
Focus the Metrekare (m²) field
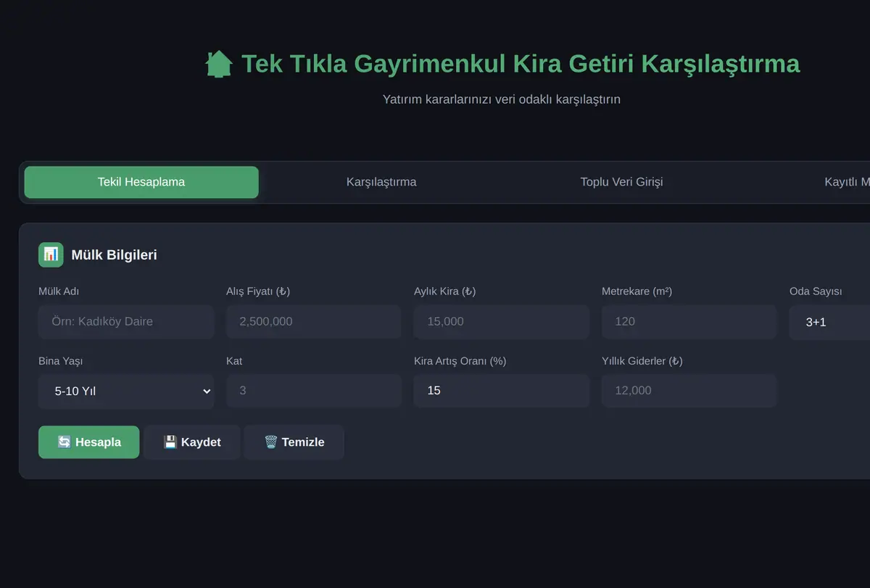click(x=689, y=322)
